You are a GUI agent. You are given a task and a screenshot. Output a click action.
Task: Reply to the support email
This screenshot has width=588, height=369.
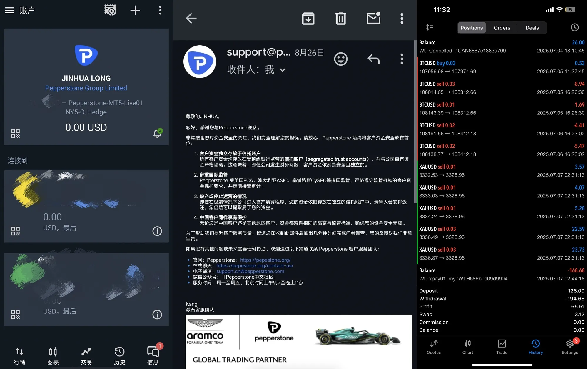coord(373,59)
